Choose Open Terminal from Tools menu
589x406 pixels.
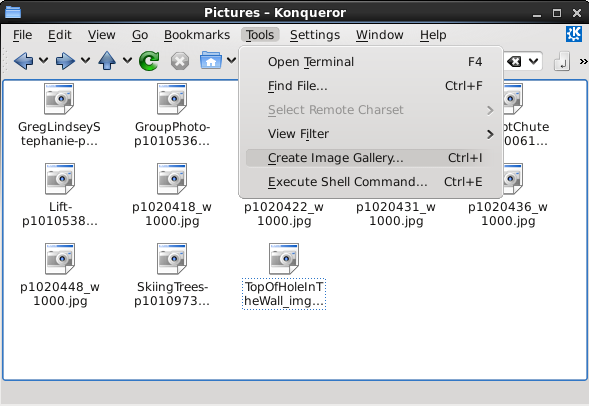(x=370, y=62)
